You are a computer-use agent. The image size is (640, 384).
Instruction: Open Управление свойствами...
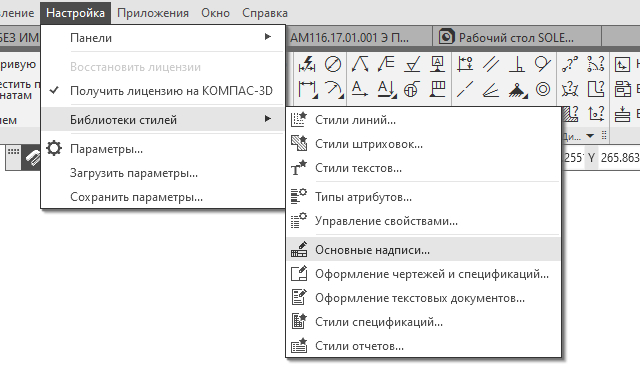(x=424, y=221)
